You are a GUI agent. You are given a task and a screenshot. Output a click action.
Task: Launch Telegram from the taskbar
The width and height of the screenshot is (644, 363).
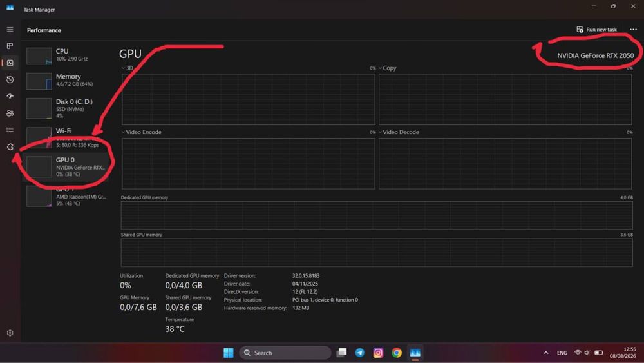(360, 353)
